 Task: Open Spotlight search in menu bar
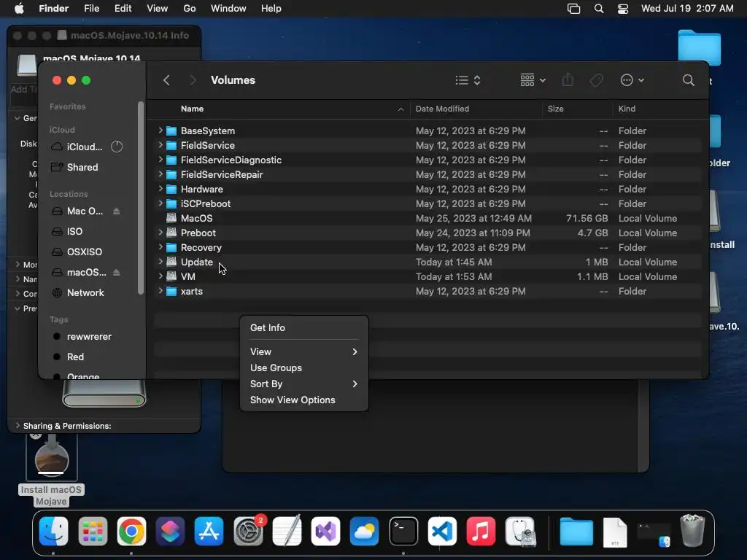tap(599, 9)
